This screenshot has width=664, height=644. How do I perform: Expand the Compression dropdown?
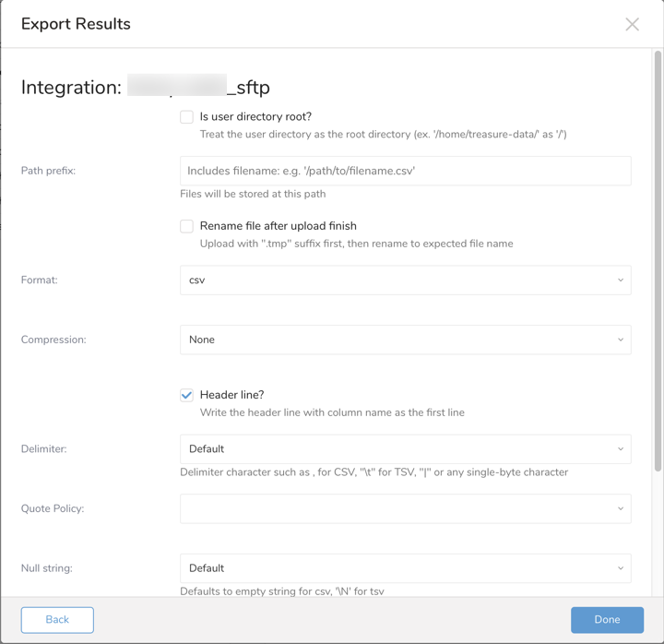[x=405, y=340]
